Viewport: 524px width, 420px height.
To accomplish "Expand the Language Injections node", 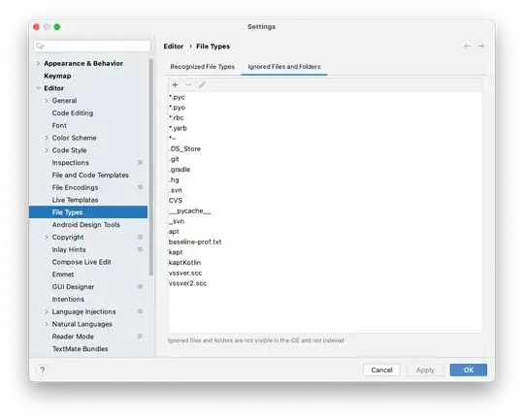I will 47,311.
